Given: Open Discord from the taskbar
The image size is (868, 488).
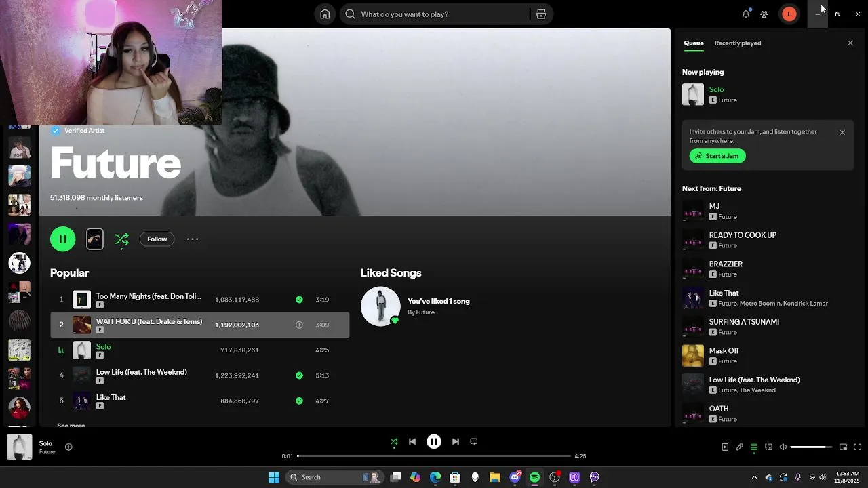Looking at the screenshot, I should [515, 477].
